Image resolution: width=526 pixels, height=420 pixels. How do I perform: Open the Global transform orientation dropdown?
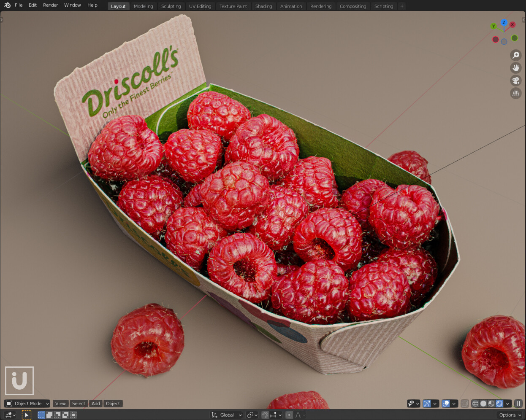(225, 415)
